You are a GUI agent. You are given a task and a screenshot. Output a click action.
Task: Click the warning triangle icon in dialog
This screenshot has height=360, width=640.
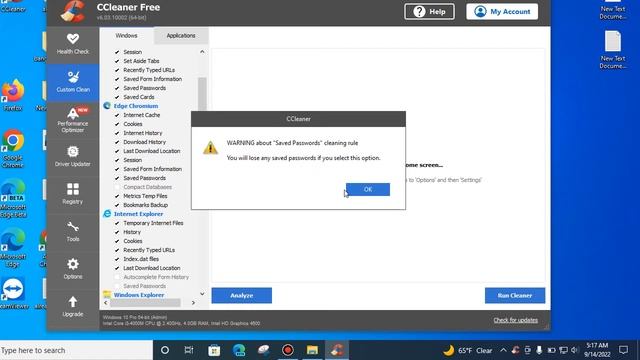(210, 147)
